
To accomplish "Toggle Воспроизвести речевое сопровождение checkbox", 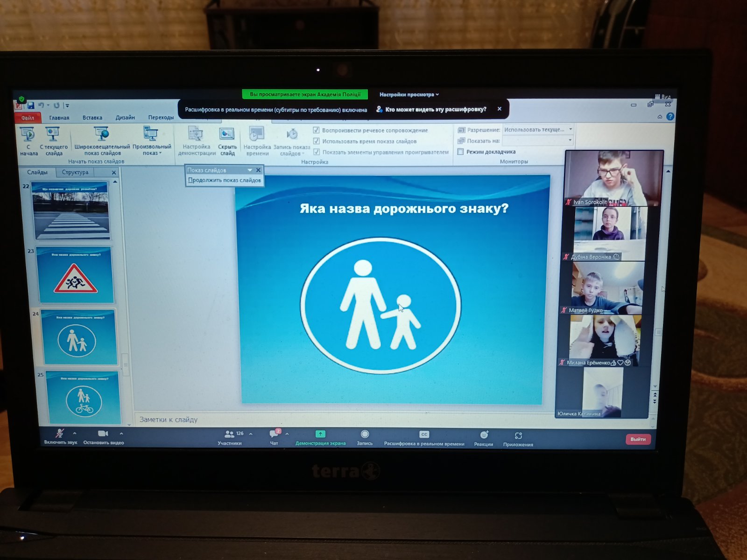I will point(317,130).
